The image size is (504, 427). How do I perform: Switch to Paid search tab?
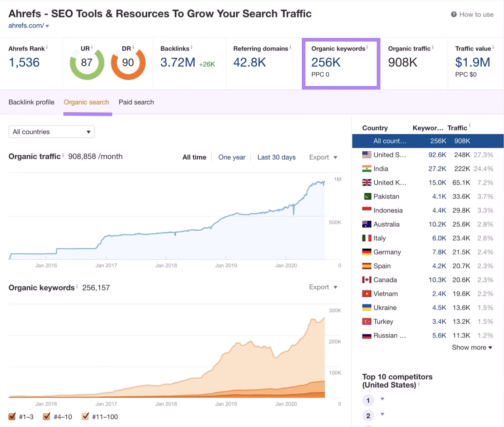[x=136, y=102]
